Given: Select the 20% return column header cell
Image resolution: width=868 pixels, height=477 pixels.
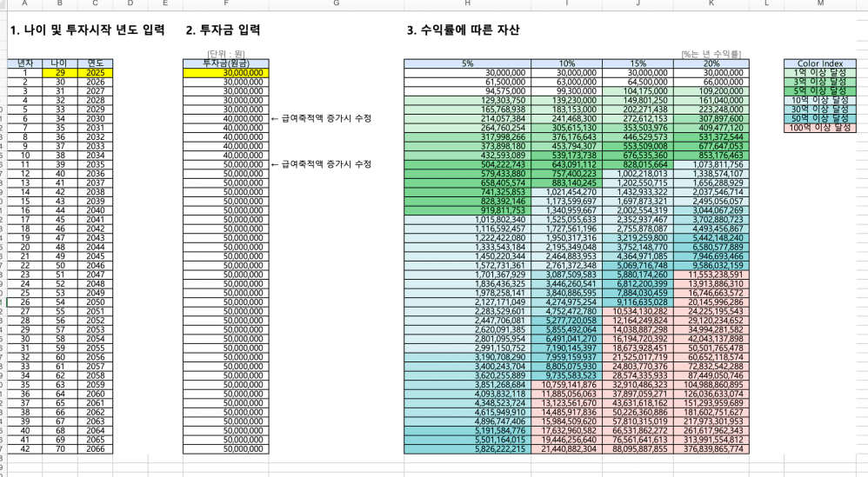Looking at the screenshot, I should (711, 63).
